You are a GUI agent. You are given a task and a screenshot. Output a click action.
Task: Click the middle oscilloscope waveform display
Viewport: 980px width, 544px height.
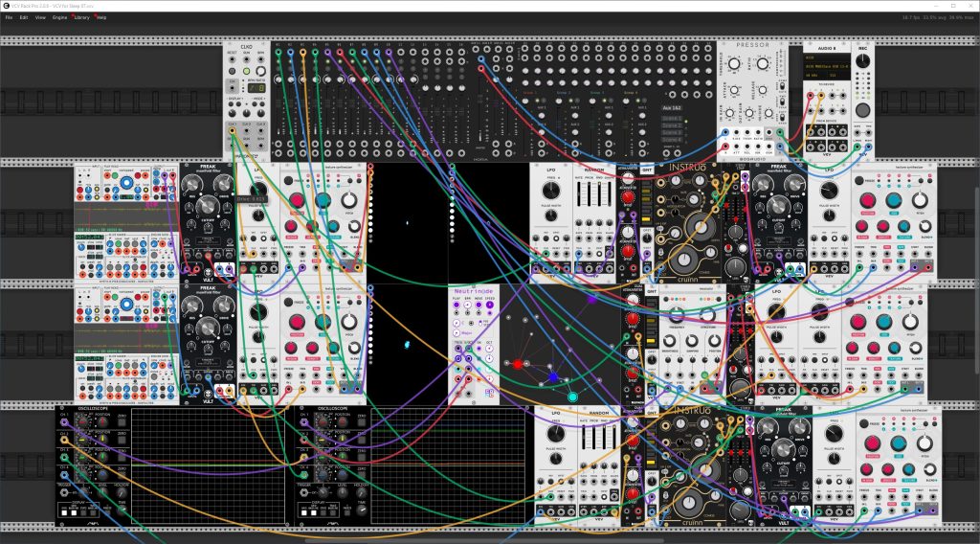coord(448,465)
